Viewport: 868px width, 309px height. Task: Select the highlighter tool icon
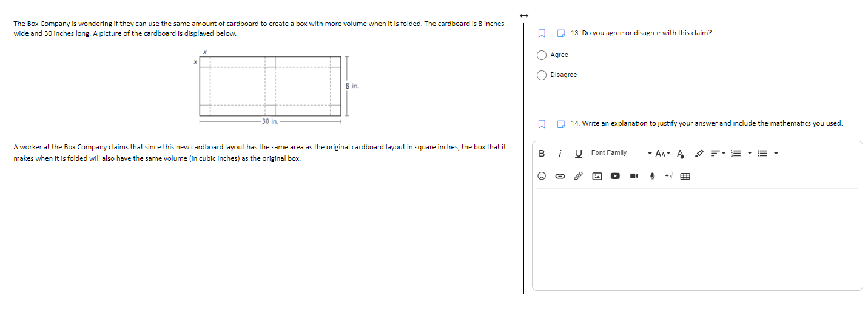coord(699,153)
